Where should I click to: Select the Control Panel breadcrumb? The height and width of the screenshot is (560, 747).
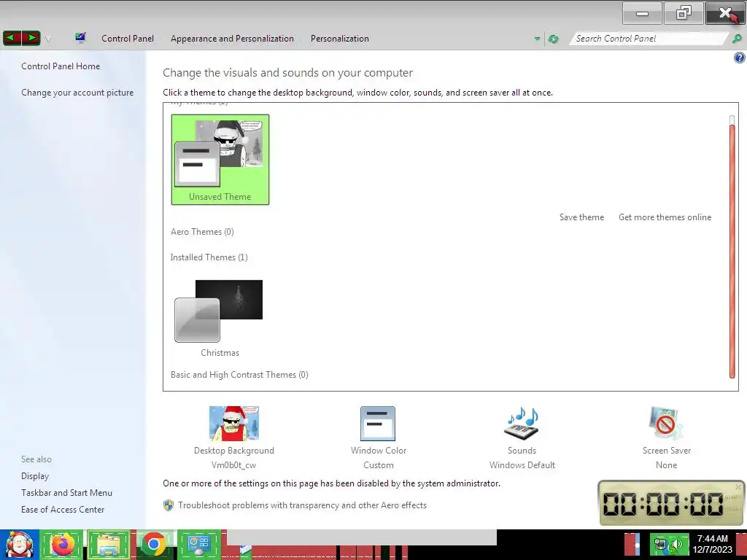point(127,39)
